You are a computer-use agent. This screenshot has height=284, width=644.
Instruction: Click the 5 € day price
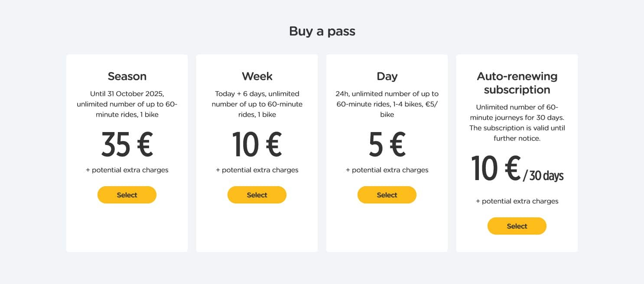(387, 145)
